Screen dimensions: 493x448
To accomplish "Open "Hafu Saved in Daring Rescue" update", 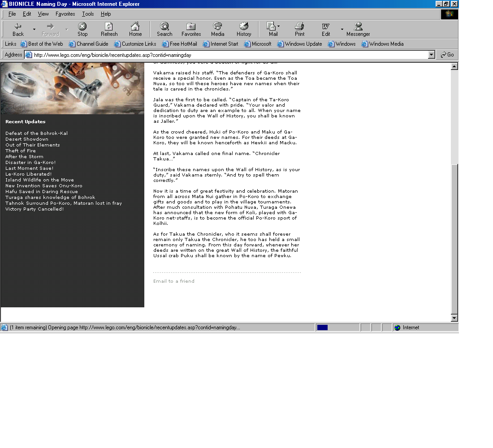I will [42, 191].
